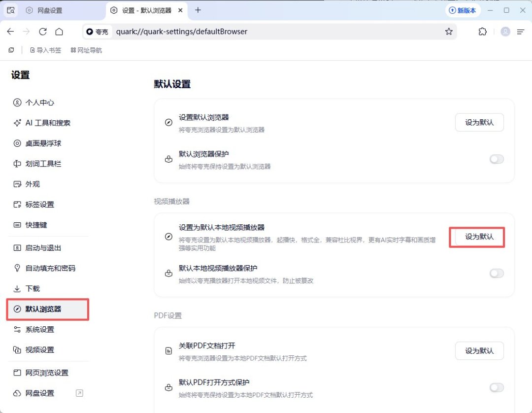Click the 新版本 update button

463,10
